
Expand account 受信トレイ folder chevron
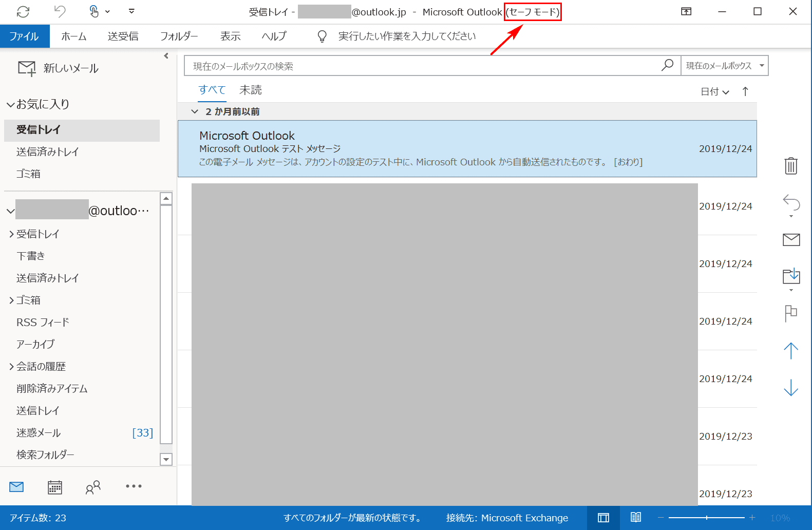tap(11, 234)
